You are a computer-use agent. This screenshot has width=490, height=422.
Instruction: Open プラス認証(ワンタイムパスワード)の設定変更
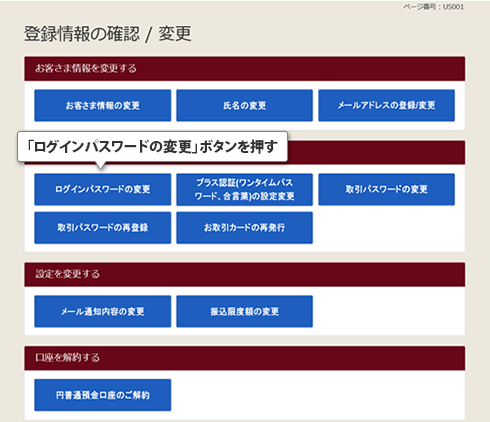244,189
